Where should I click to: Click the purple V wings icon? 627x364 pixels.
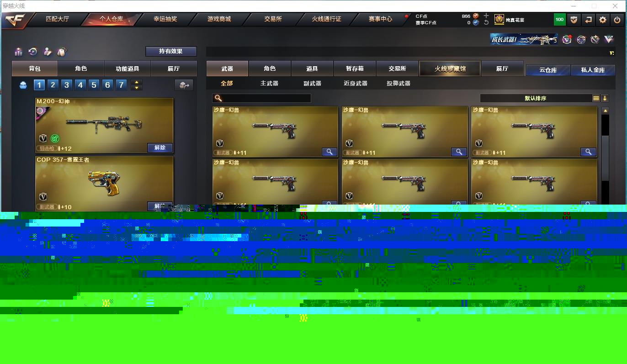pos(609,39)
